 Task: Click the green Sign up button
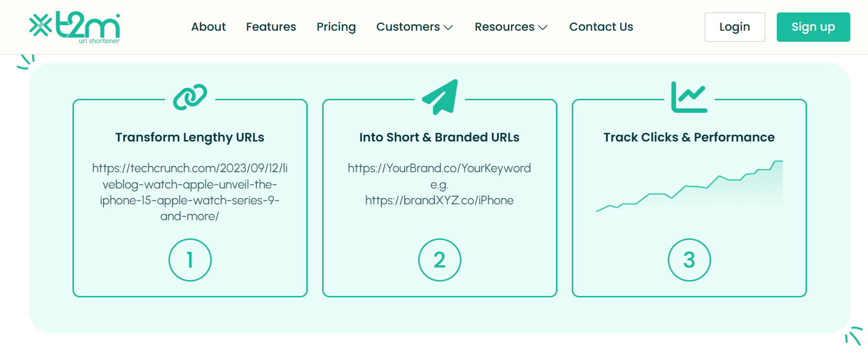(813, 27)
